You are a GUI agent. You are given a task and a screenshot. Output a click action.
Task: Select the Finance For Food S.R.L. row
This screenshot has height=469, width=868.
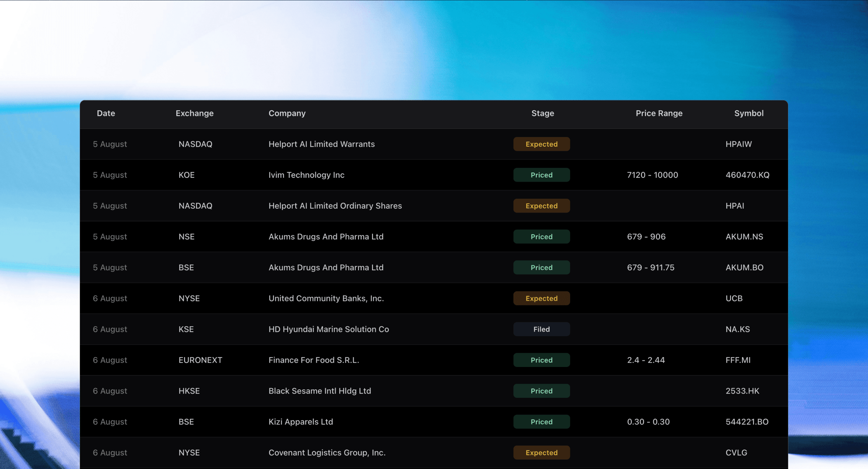(x=314, y=360)
